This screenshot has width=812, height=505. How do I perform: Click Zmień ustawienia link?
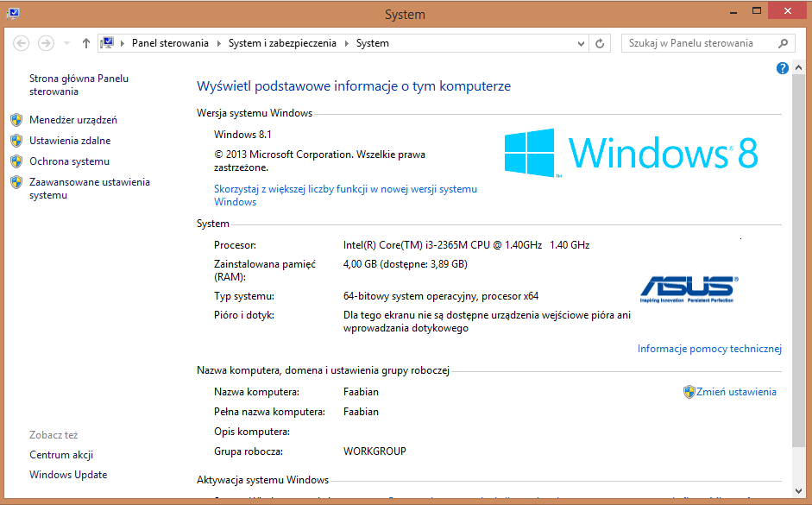click(x=736, y=392)
